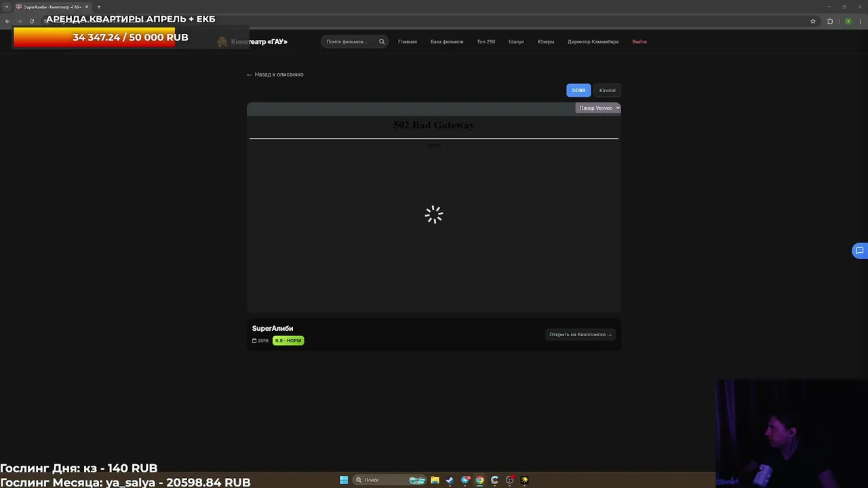This screenshot has height=488, width=868.
Task: Bookmark this page with the star icon
Action: point(813,21)
